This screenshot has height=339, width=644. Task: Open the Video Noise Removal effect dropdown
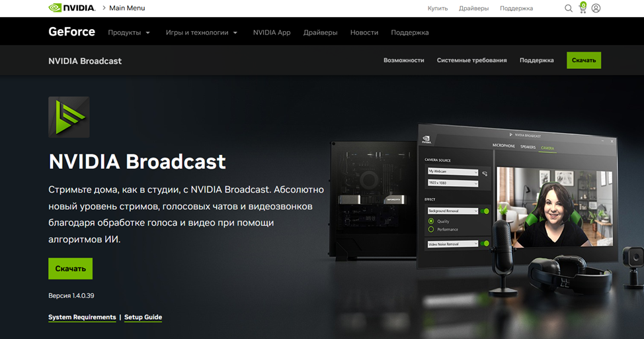(x=453, y=244)
